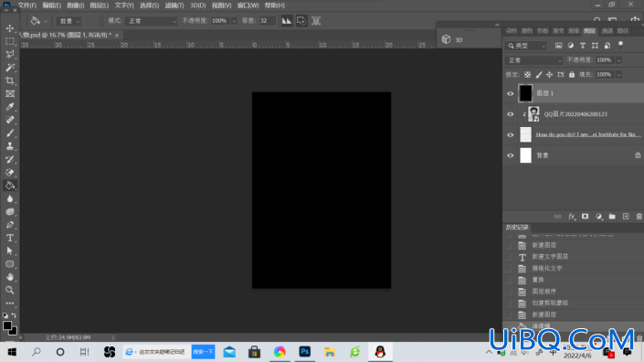The height and width of the screenshot is (362, 644).
Task: Toggle all layers option in options bar
Action: (x=316, y=21)
